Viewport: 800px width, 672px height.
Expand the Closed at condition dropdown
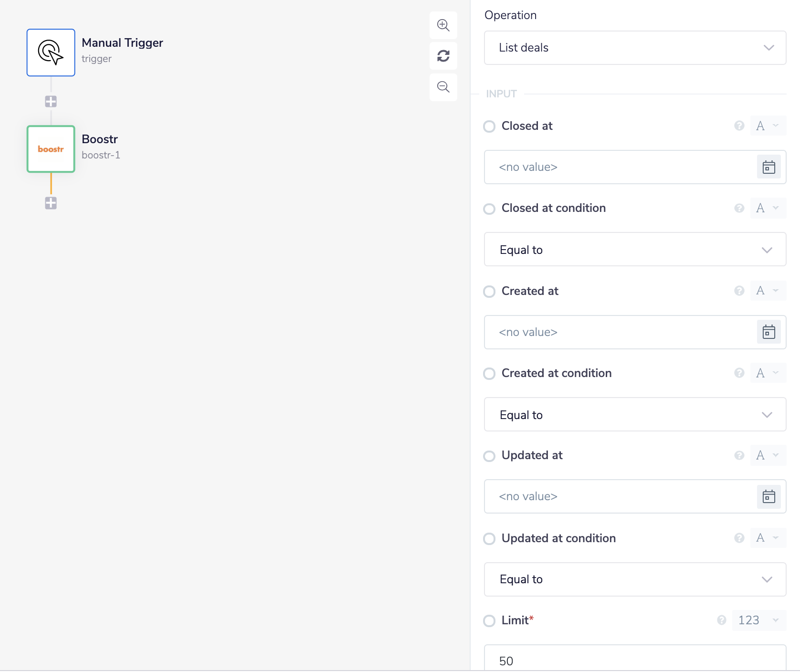(x=635, y=250)
